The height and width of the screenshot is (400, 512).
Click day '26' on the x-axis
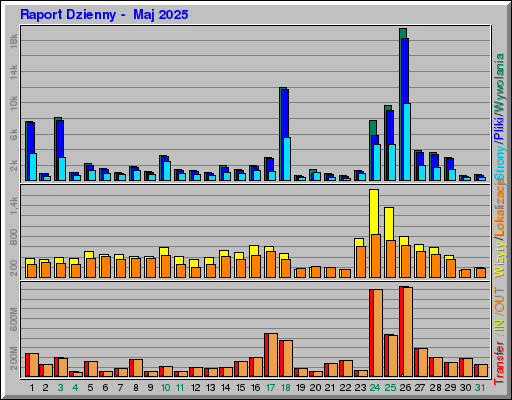405,388
